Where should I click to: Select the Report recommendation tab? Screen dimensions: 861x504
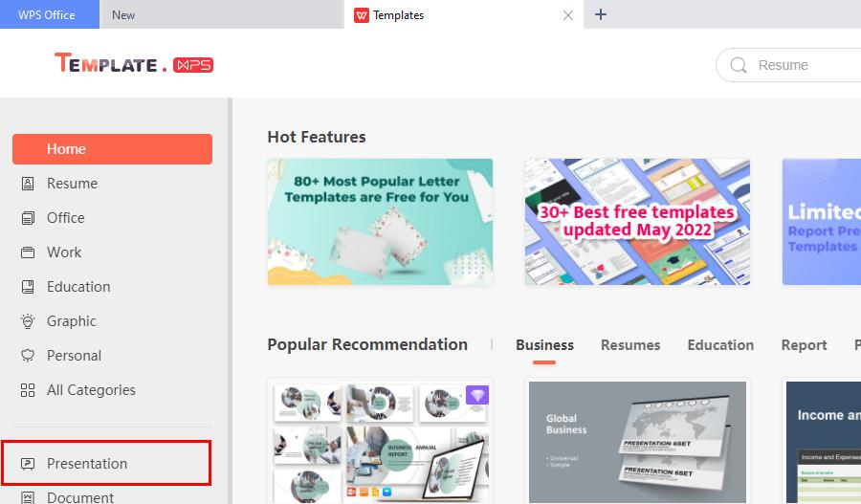pyautogui.click(x=804, y=345)
